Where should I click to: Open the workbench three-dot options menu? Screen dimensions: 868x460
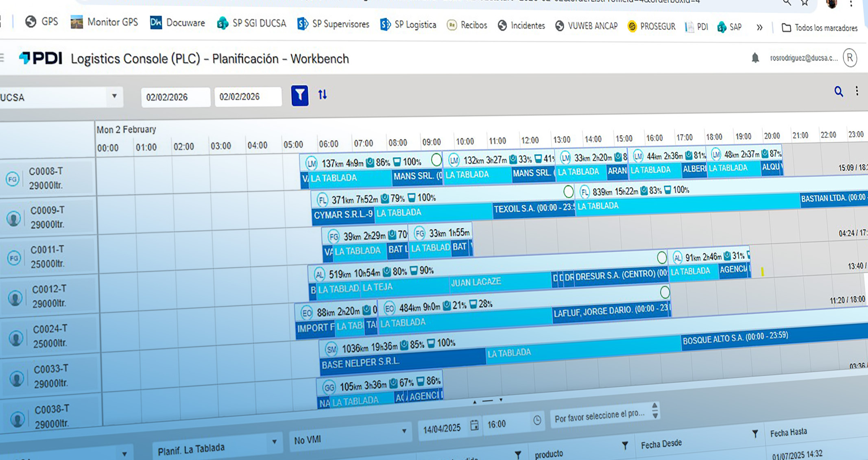pos(857,91)
